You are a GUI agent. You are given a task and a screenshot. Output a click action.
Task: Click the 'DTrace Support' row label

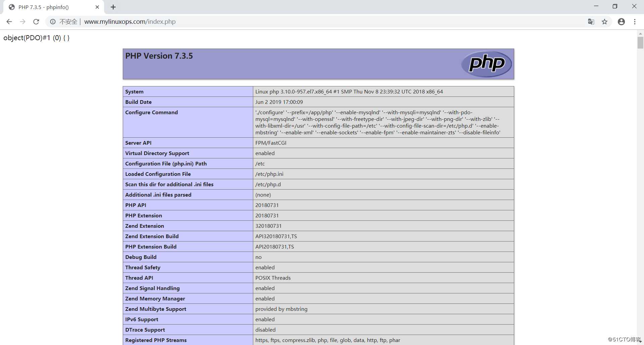click(x=145, y=330)
